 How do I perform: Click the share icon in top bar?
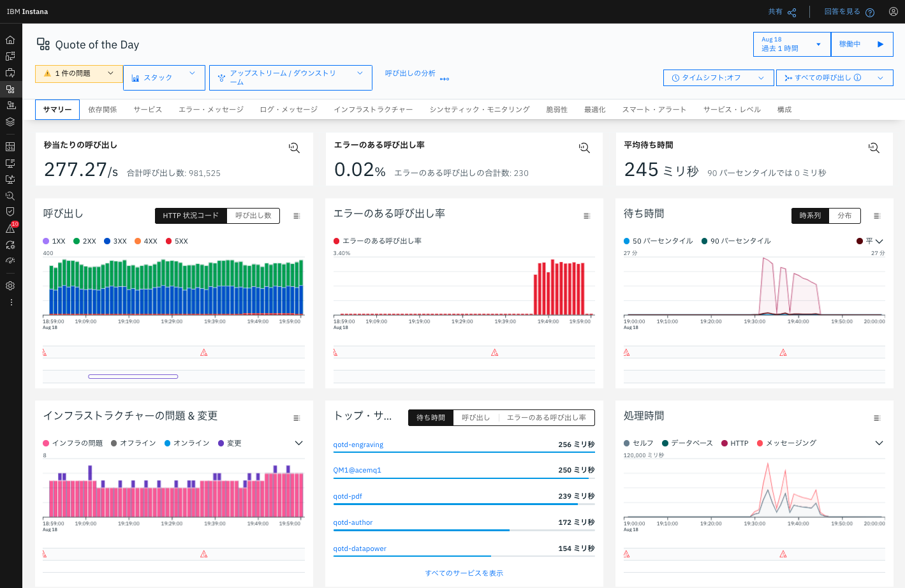point(791,12)
